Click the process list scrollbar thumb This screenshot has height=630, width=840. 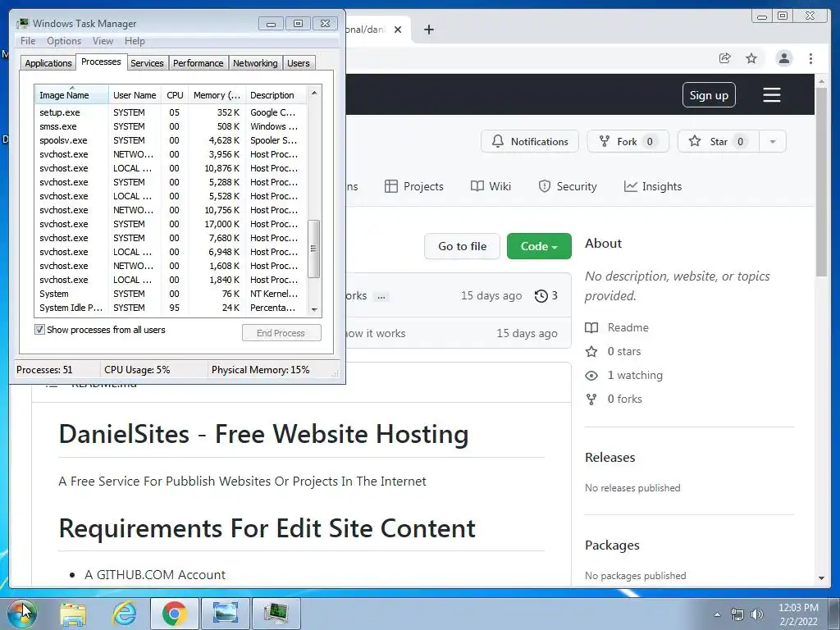[314, 249]
